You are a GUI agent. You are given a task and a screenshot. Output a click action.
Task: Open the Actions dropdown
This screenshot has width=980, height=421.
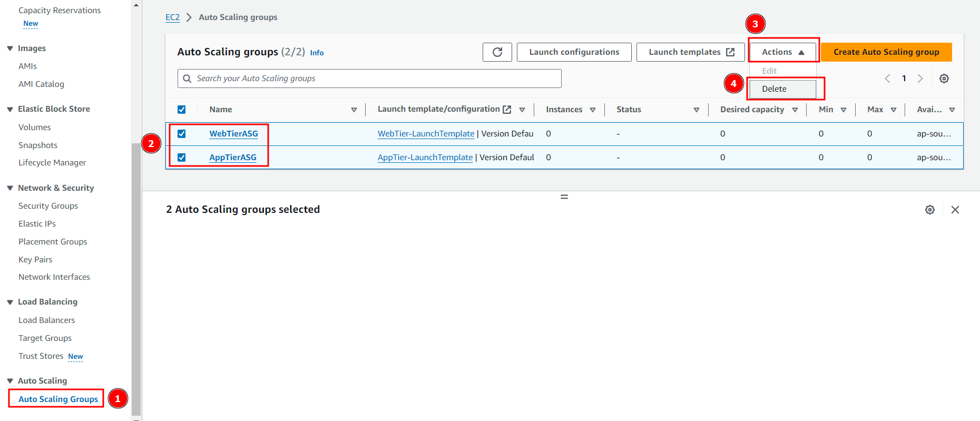click(783, 52)
